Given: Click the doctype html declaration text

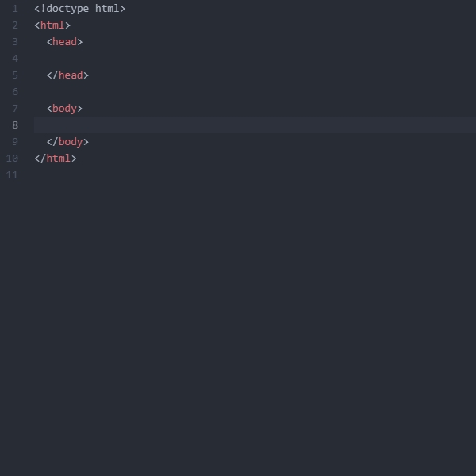Looking at the screenshot, I should (80, 9).
